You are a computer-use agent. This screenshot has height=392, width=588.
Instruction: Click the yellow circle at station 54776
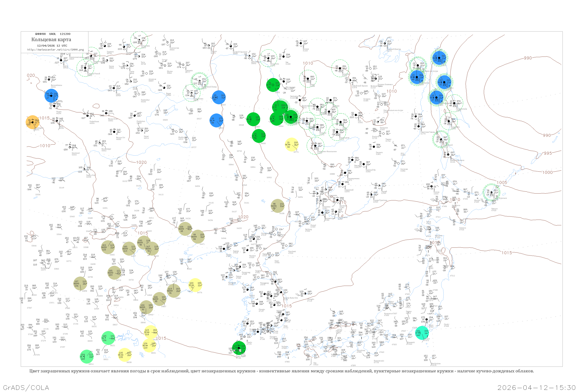tap(195, 285)
